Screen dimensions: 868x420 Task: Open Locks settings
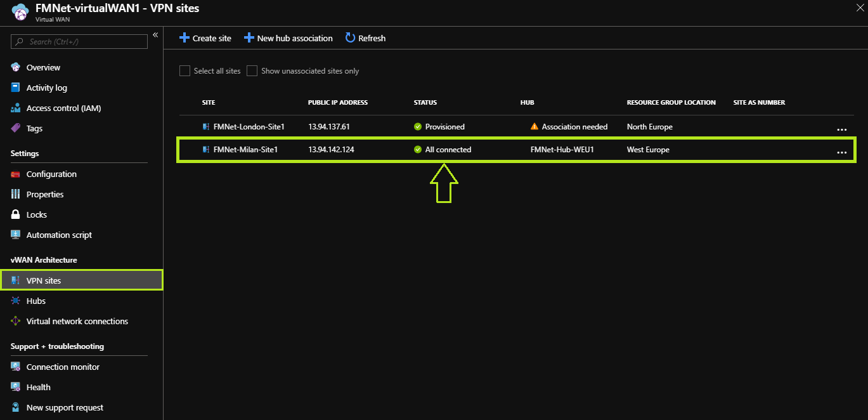(x=37, y=214)
